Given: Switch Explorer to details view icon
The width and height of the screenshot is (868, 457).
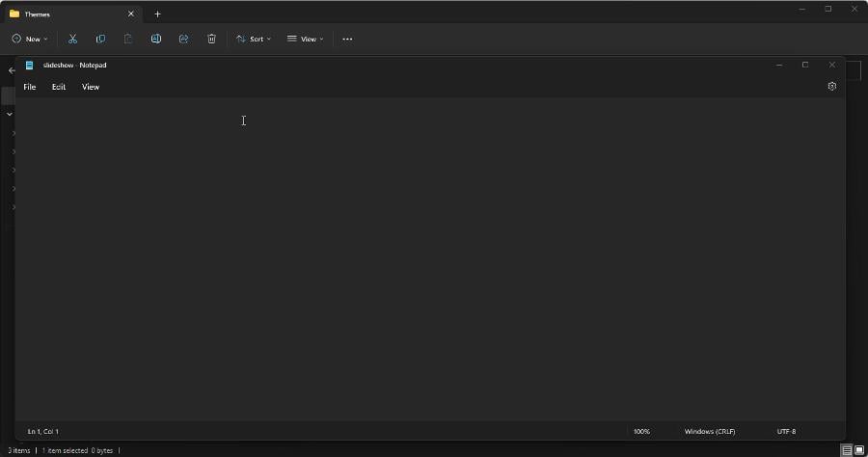Looking at the screenshot, I should tap(847, 451).
